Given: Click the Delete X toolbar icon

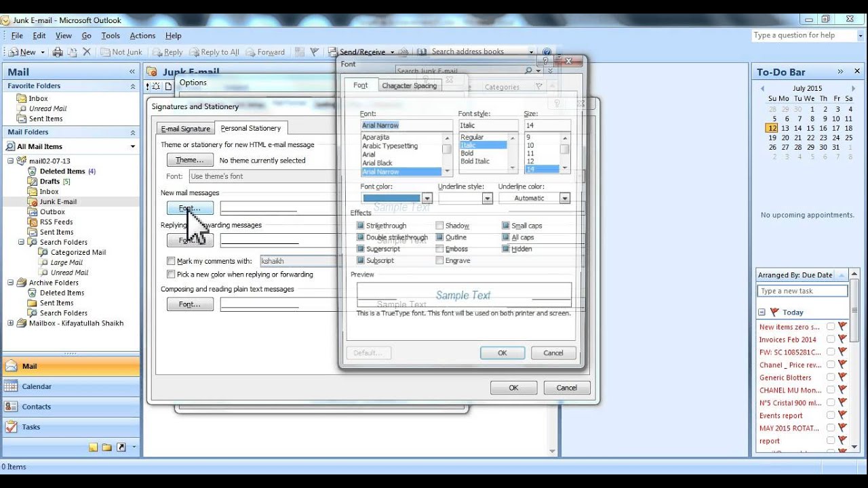Looking at the screenshot, I should 86,52.
